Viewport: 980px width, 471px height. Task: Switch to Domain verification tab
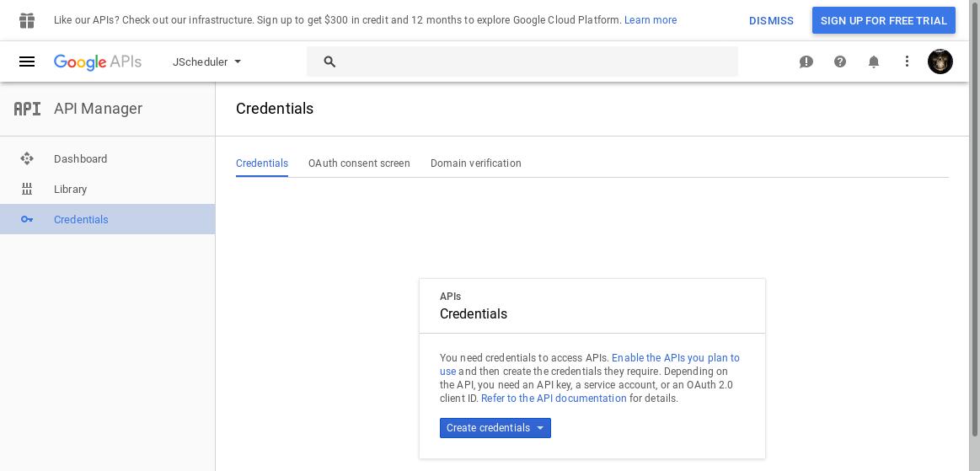[475, 163]
